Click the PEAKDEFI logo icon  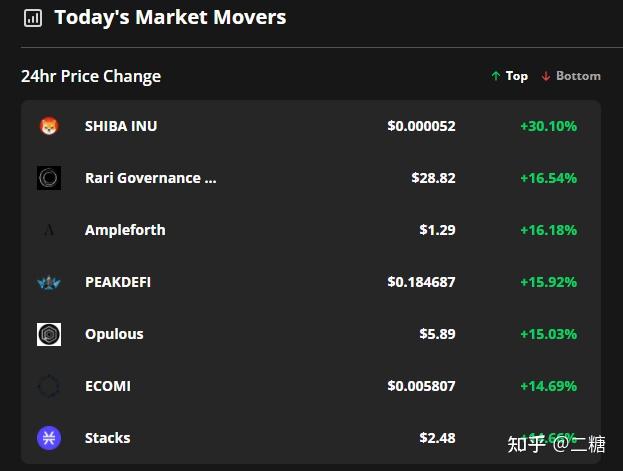(49, 283)
